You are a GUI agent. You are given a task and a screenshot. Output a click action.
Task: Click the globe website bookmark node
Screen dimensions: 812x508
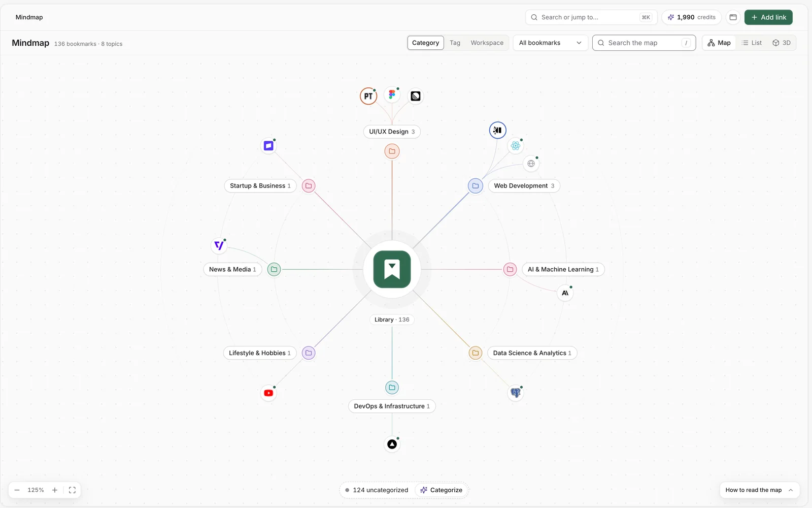531,164
